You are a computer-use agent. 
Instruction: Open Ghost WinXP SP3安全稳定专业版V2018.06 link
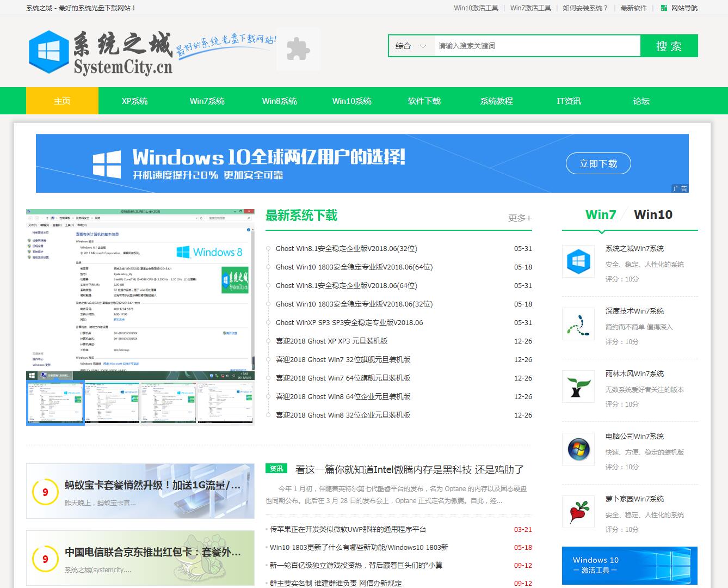[349, 322]
